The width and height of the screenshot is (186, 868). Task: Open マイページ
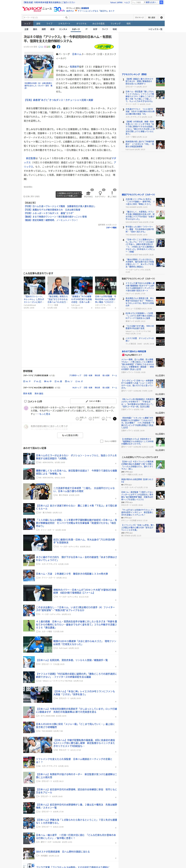coord(139,18)
